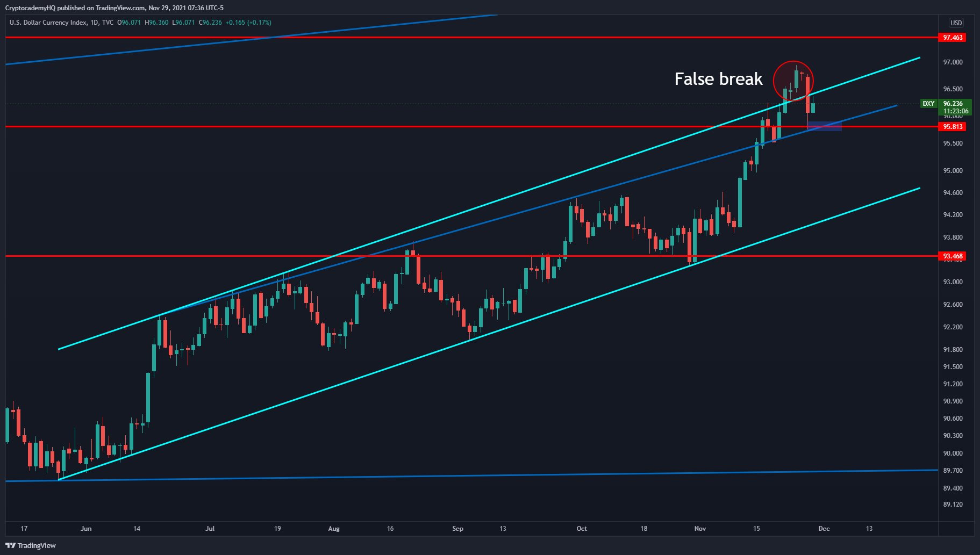This screenshot has height=555, width=980.
Task: Click the 92.600 price axis label
Action: coord(953,305)
